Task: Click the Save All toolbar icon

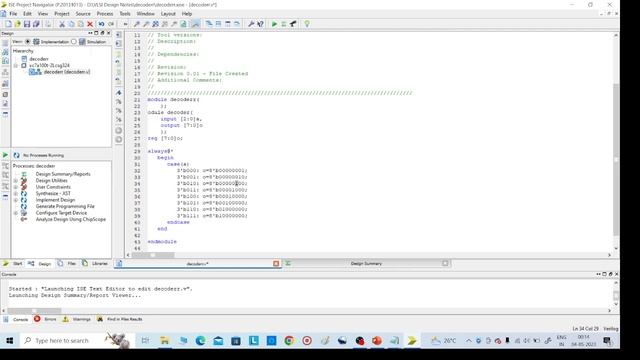Action: 36,24
